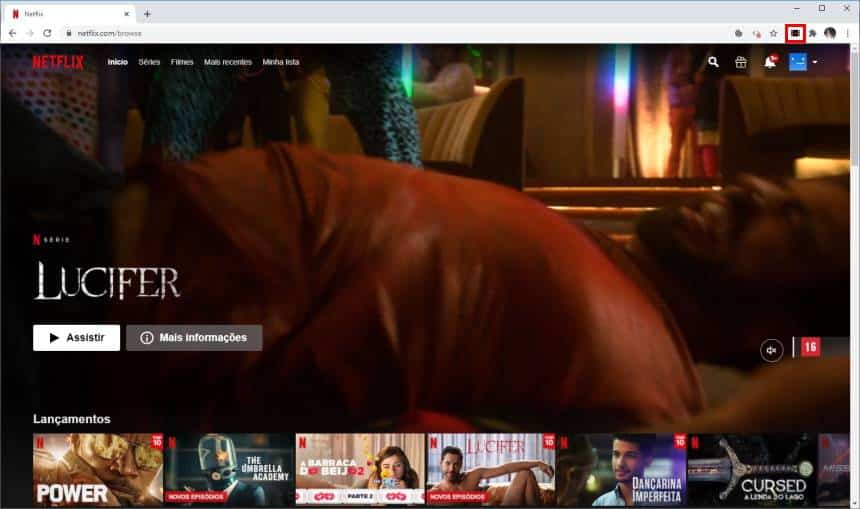Open Filmes menu item

tap(182, 62)
